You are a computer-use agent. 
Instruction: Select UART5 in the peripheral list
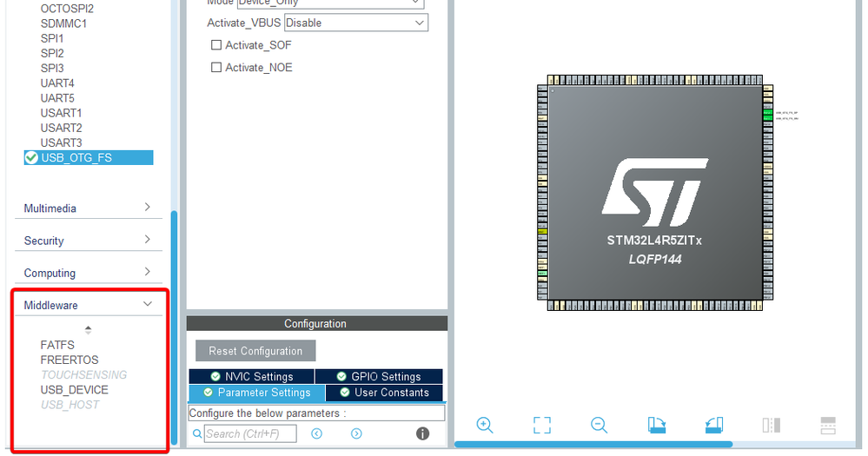pos(57,98)
